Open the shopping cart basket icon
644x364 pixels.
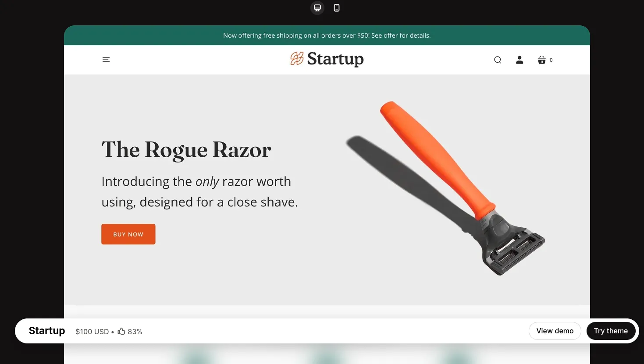[x=542, y=60]
